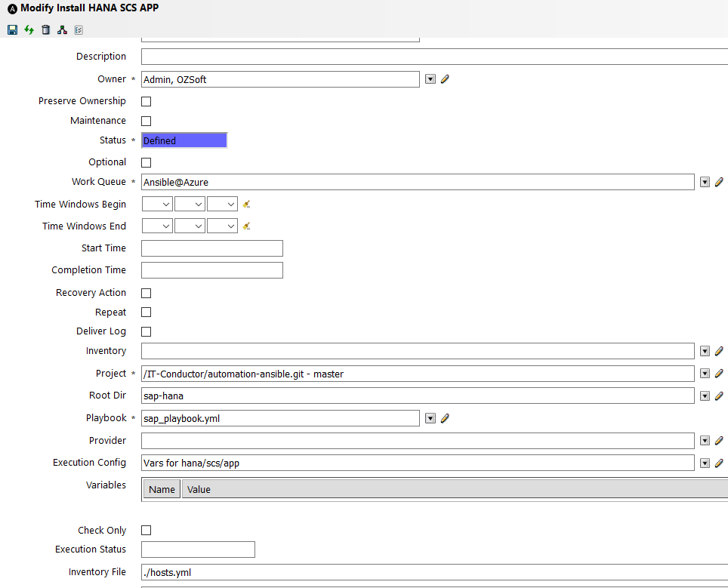Click the Ansible logo in title
The image size is (728, 588).
13,8
